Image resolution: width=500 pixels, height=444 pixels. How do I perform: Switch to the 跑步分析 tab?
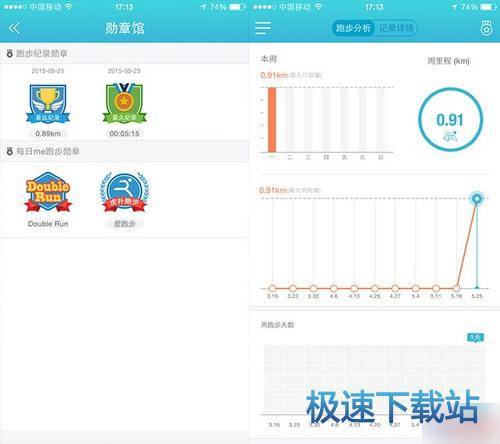[353, 28]
